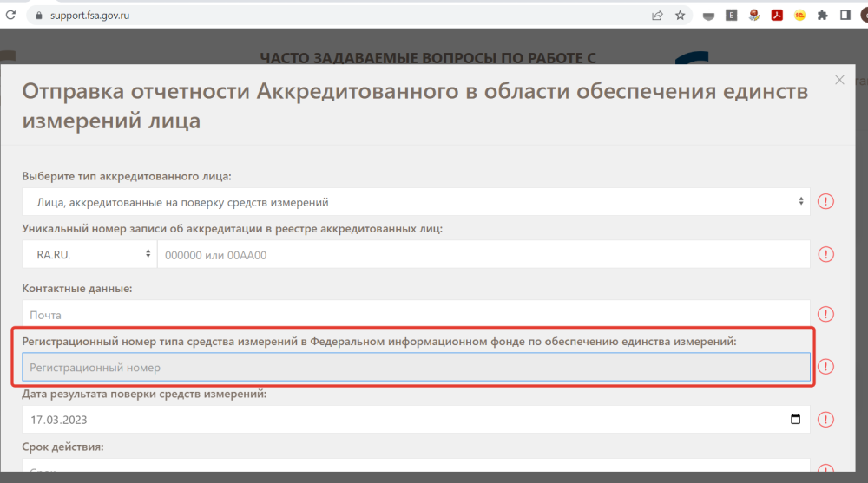Focus the 'Почта' contact email field
The image size is (868, 483).
416,315
